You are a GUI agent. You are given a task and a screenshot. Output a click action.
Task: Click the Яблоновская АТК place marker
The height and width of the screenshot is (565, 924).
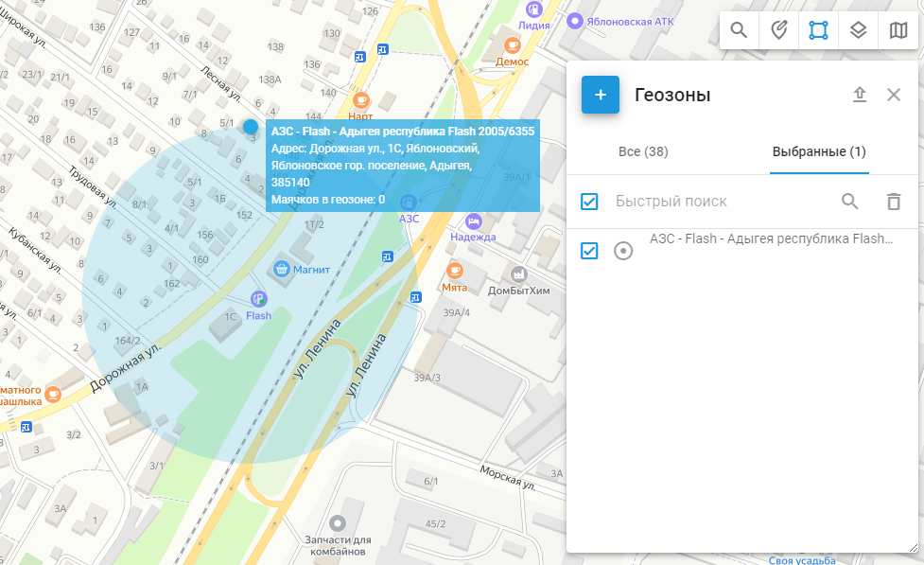(575, 21)
